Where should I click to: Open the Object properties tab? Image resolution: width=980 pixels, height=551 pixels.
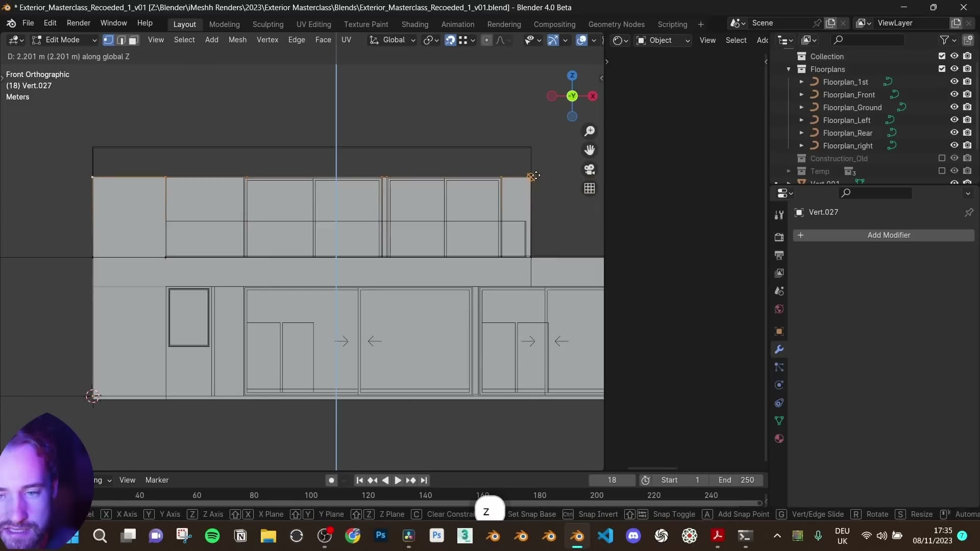(x=779, y=331)
